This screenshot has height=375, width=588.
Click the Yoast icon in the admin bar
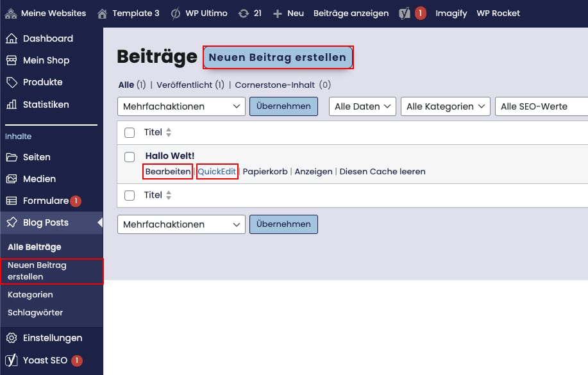[405, 13]
